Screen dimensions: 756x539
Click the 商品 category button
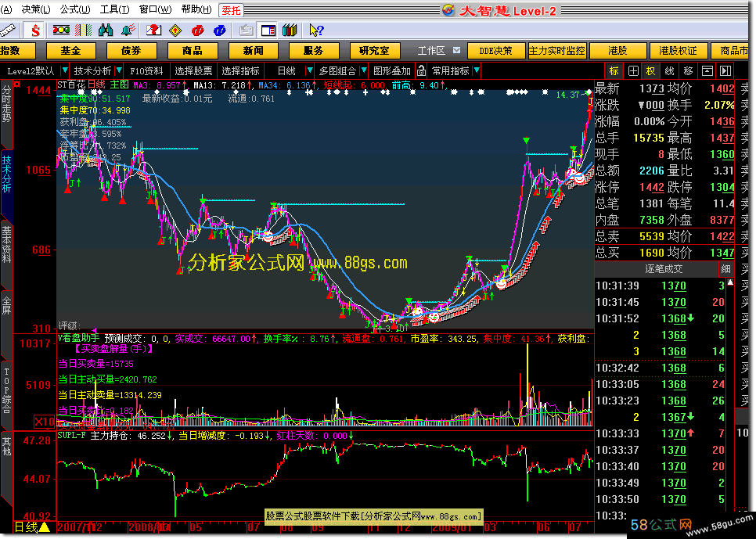(192, 51)
